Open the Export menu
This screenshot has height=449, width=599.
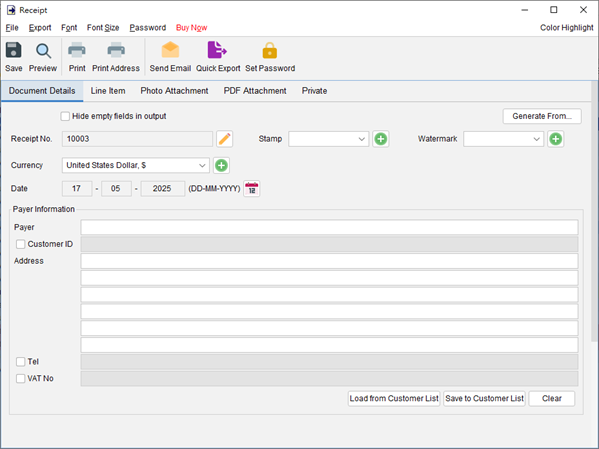coord(40,28)
